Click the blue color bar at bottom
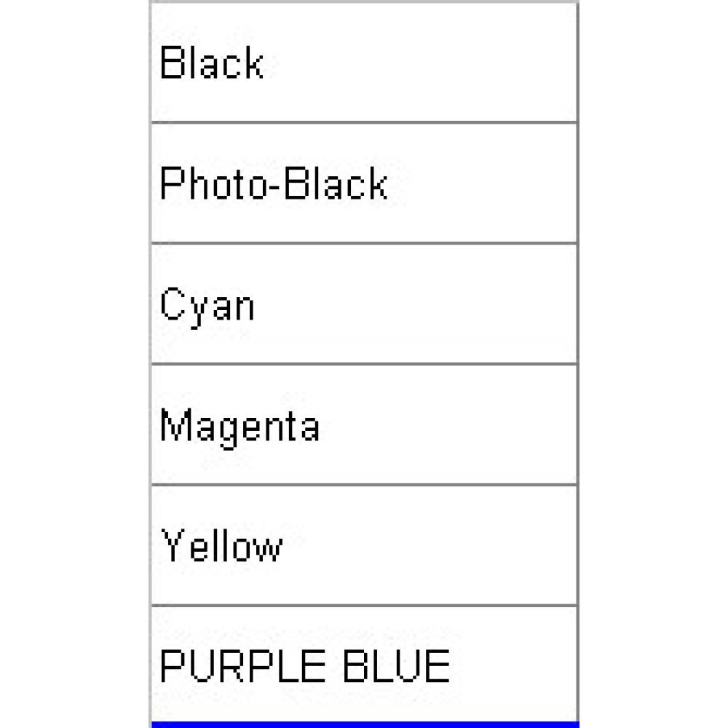Screen dimensions: 728x728 [x=365, y=725]
